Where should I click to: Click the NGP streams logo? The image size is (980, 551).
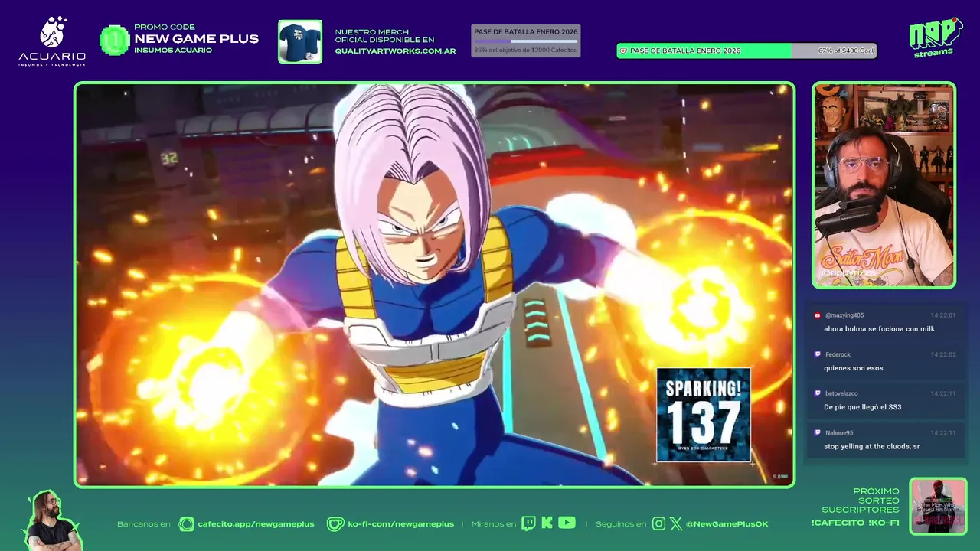tap(936, 37)
